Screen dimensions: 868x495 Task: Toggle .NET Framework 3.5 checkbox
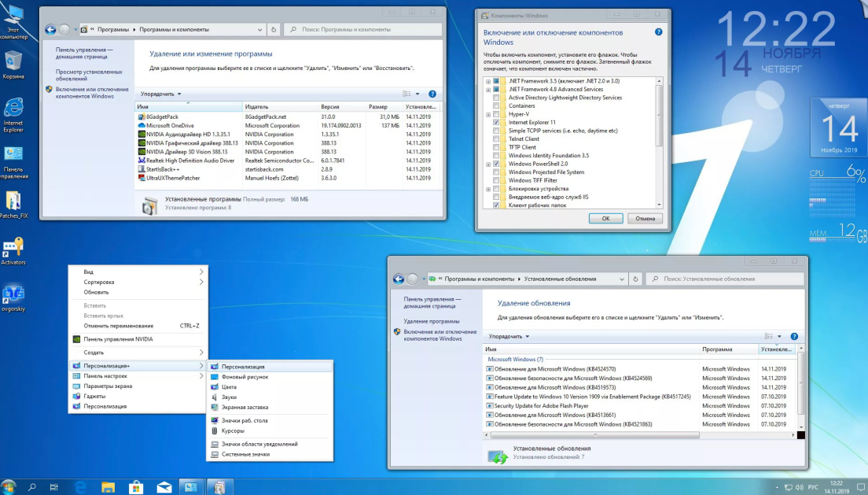(x=496, y=81)
